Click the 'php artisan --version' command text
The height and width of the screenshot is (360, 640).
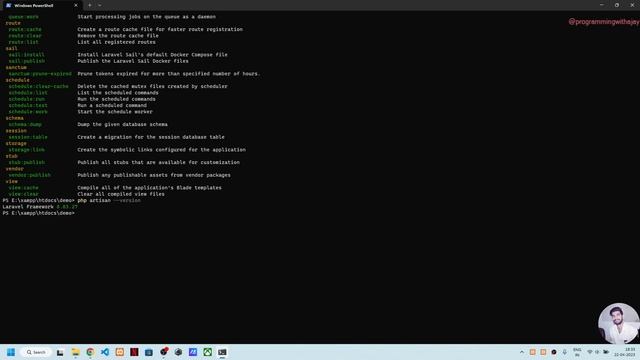tap(109, 200)
